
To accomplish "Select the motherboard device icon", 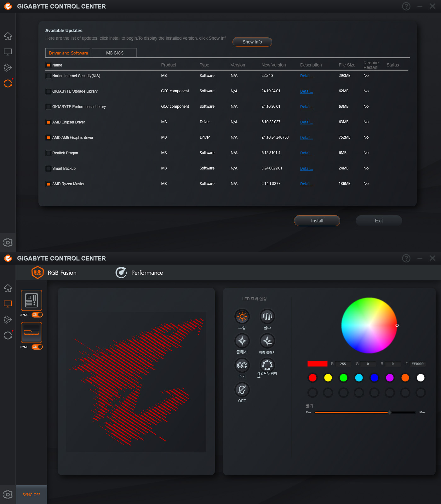I will pyautogui.click(x=31, y=300).
